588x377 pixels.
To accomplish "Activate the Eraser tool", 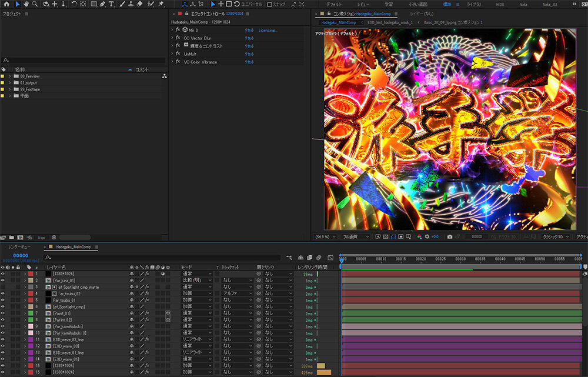I will point(139,4).
